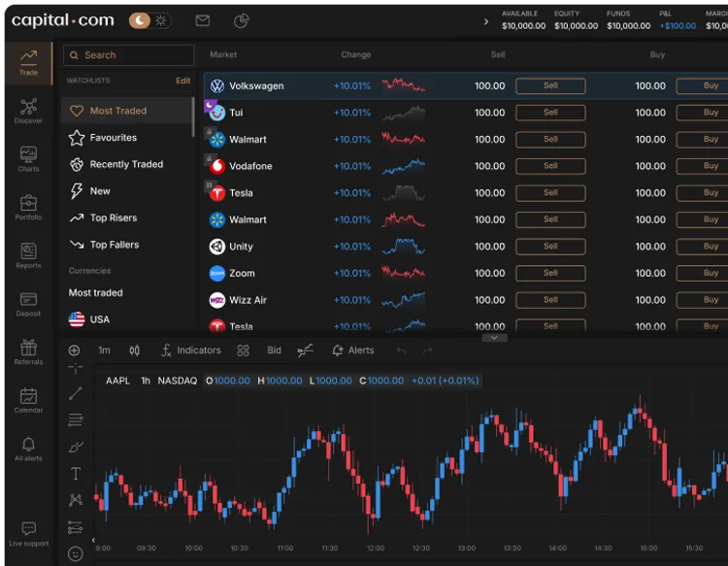Select the Volkswagen market row
Screen dimensions: 728x566
pos(466,85)
